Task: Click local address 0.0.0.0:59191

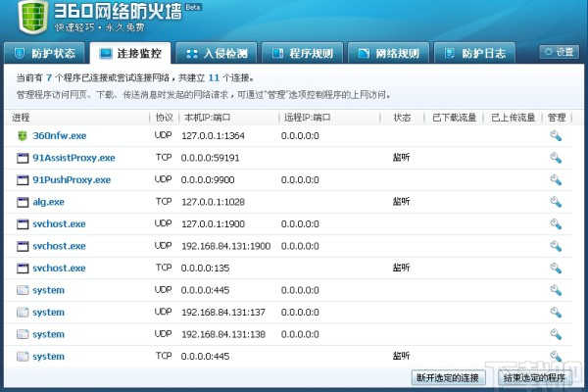Action: (x=210, y=158)
